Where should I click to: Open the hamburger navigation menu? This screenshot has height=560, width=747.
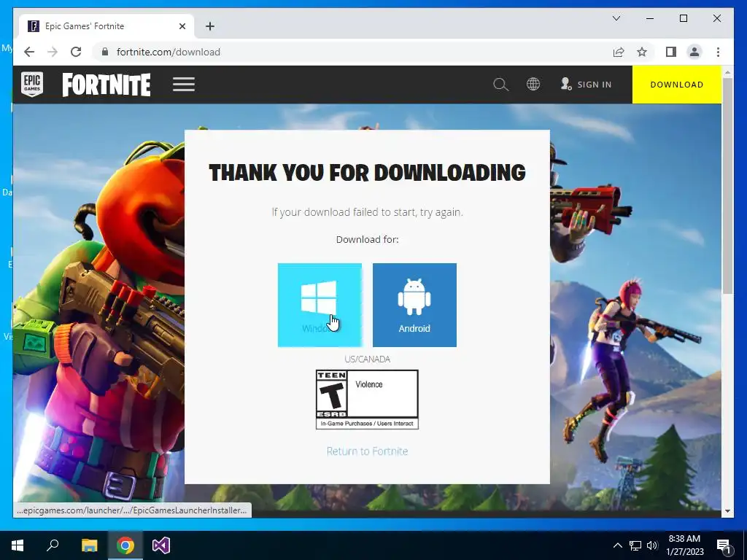pyautogui.click(x=184, y=85)
